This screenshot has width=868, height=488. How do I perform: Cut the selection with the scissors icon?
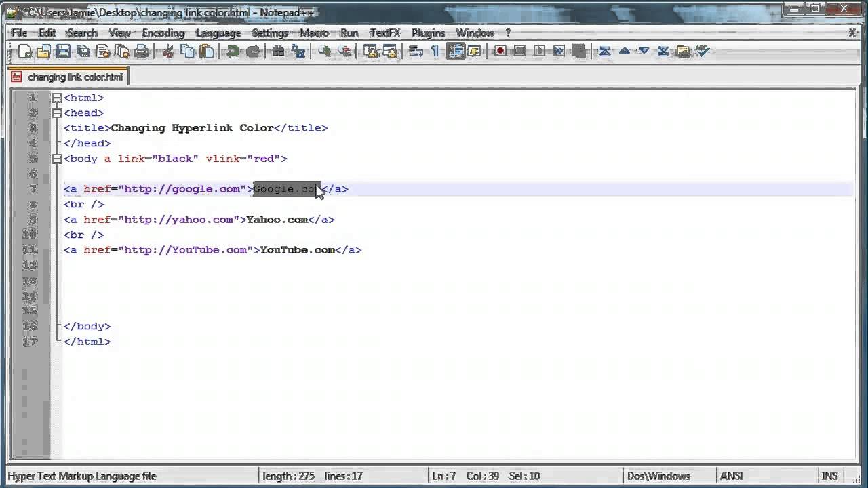pyautogui.click(x=168, y=52)
